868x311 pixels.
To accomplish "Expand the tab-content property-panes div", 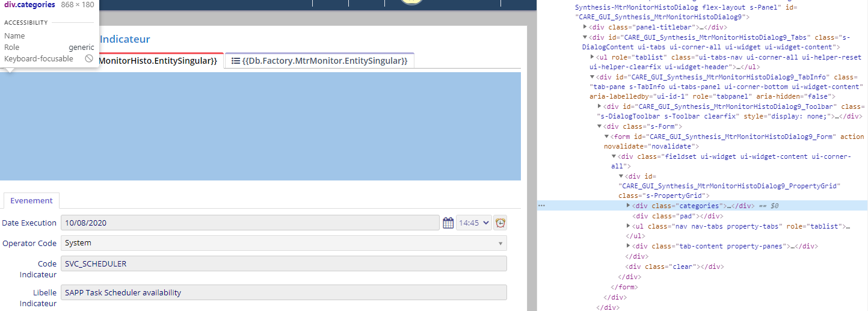I will (x=629, y=246).
